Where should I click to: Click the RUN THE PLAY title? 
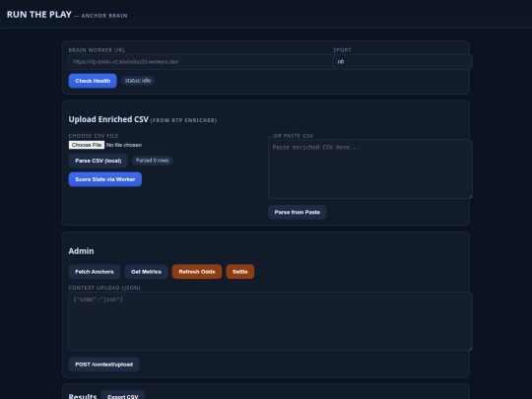[x=39, y=15]
